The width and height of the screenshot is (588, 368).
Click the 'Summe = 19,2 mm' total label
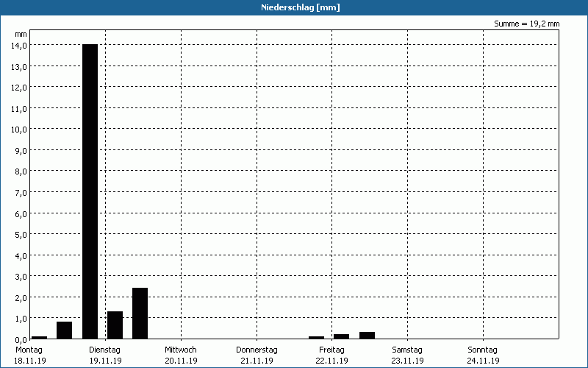click(526, 24)
